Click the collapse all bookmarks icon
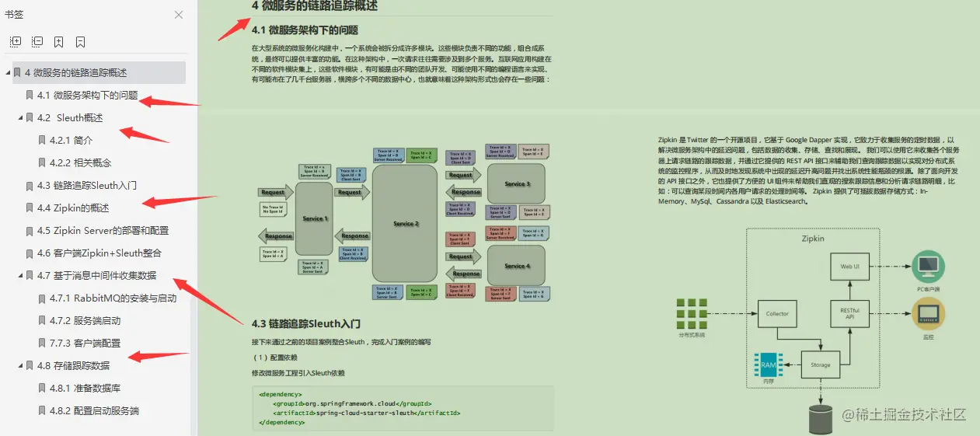Screen dimensions: 980x436 pyautogui.click(x=37, y=42)
